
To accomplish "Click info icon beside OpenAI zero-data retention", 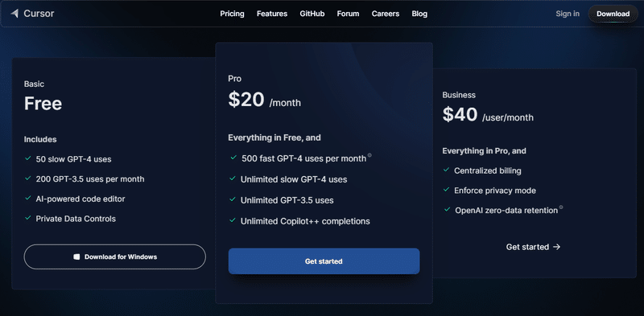I will 561,207.
